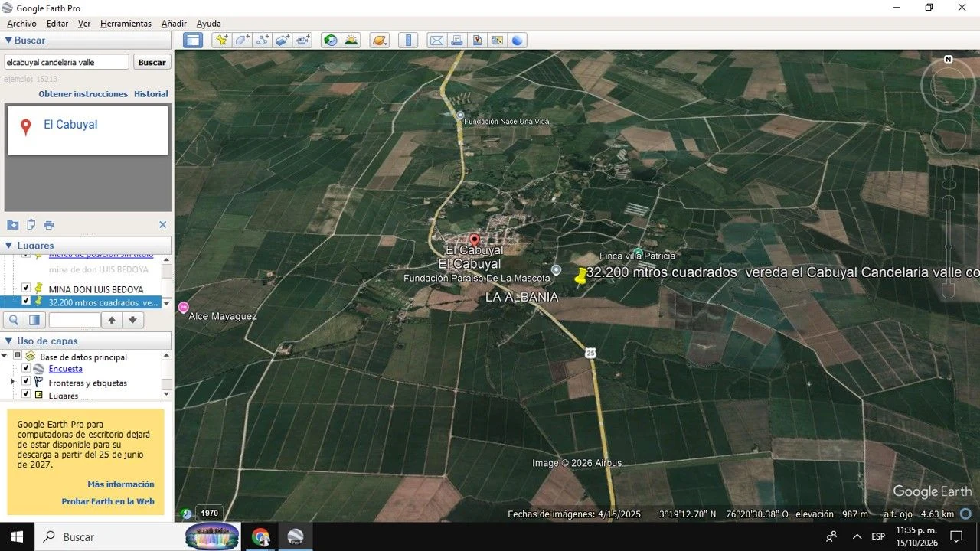Image resolution: width=980 pixels, height=551 pixels.
Task: Open the ruler measuring tool
Action: 408,40
